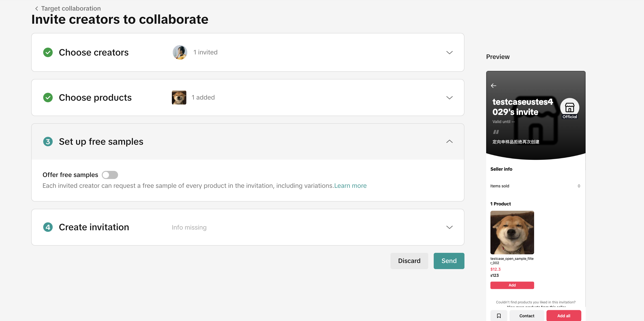Click the invited creator's avatar

pos(180,52)
